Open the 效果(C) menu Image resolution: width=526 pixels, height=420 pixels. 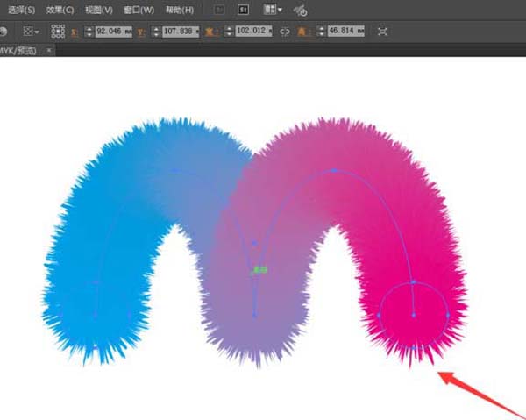pyautogui.click(x=60, y=10)
